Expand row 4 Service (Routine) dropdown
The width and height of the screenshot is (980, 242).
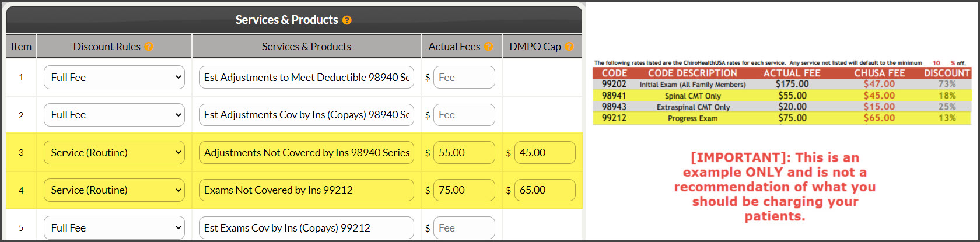114,190
